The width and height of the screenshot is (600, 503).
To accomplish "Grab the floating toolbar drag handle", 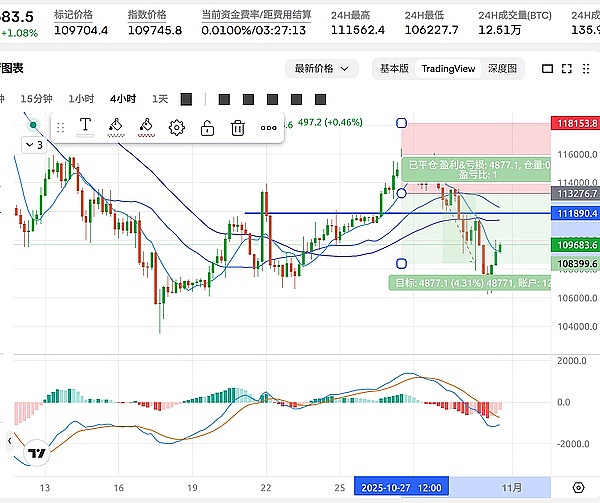I will click(60, 127).
